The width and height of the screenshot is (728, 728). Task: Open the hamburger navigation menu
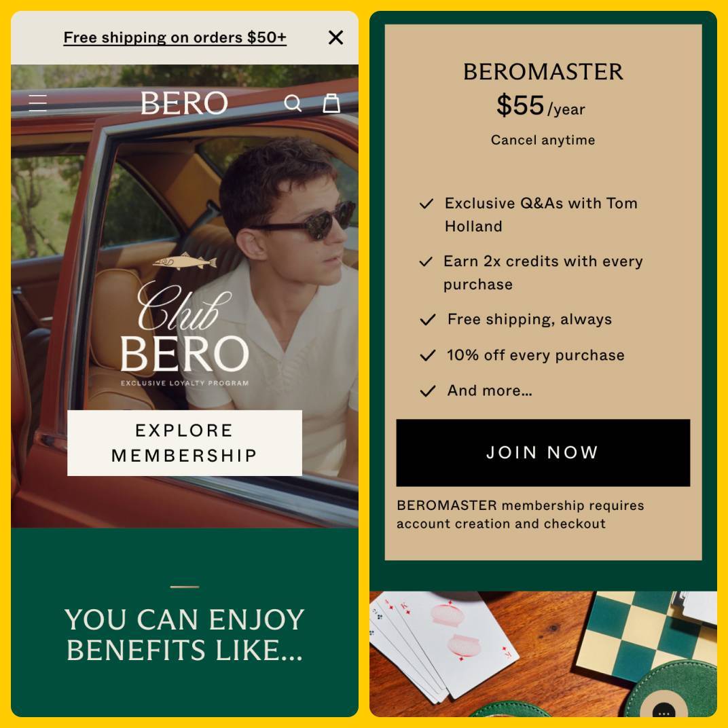click(x=37, y=103)
